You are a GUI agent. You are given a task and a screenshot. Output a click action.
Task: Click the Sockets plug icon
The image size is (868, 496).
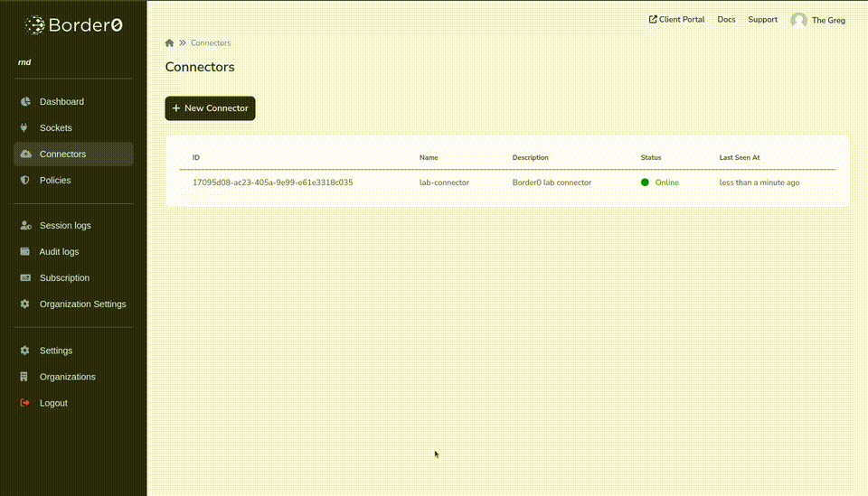coord(24,127)
